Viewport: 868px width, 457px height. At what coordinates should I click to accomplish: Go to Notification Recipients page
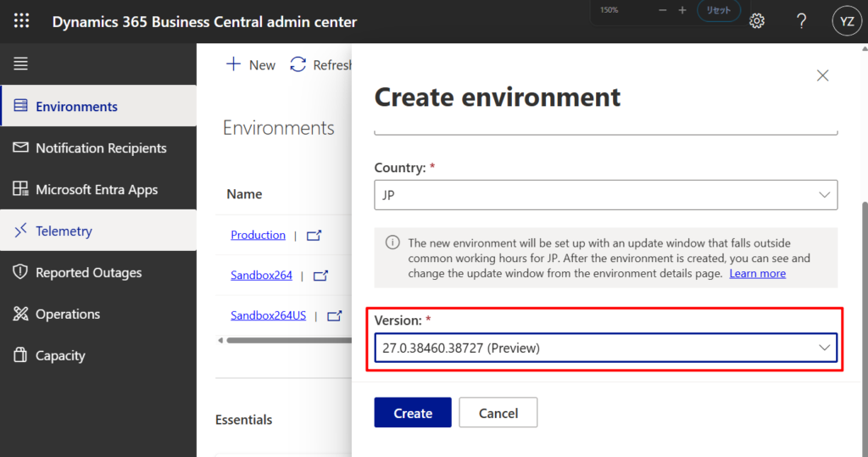100,148
